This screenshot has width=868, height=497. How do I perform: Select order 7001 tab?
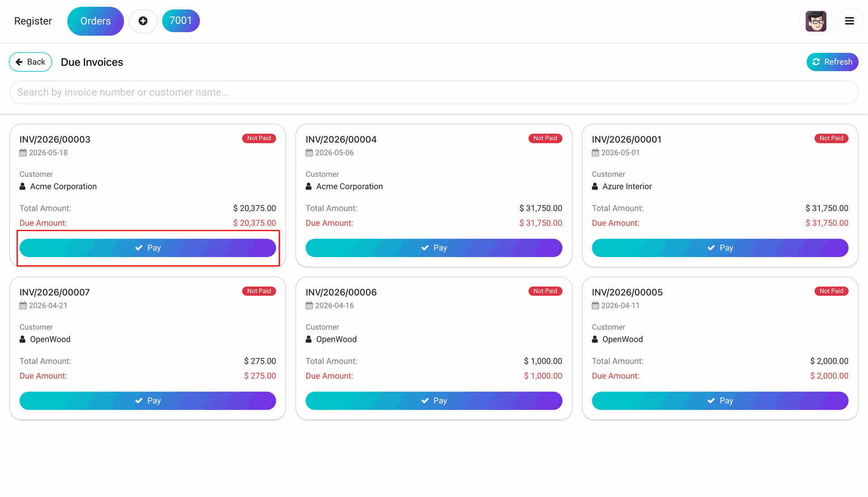[181, 21]
